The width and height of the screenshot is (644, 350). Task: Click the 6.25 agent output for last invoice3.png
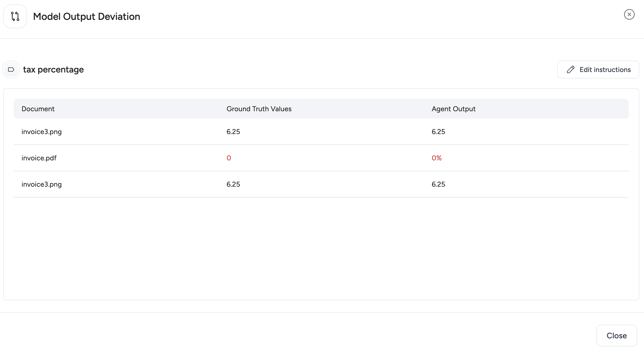click(x=438, y=184)
